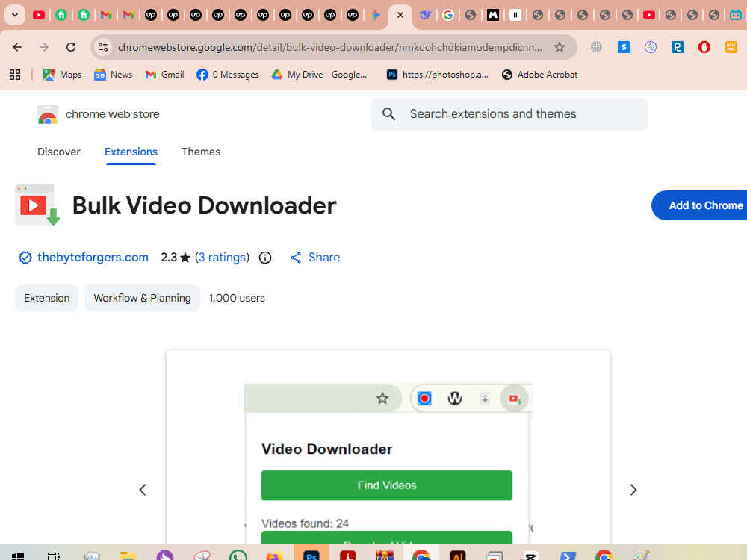Open Illustrator from the taskbar

458,555
